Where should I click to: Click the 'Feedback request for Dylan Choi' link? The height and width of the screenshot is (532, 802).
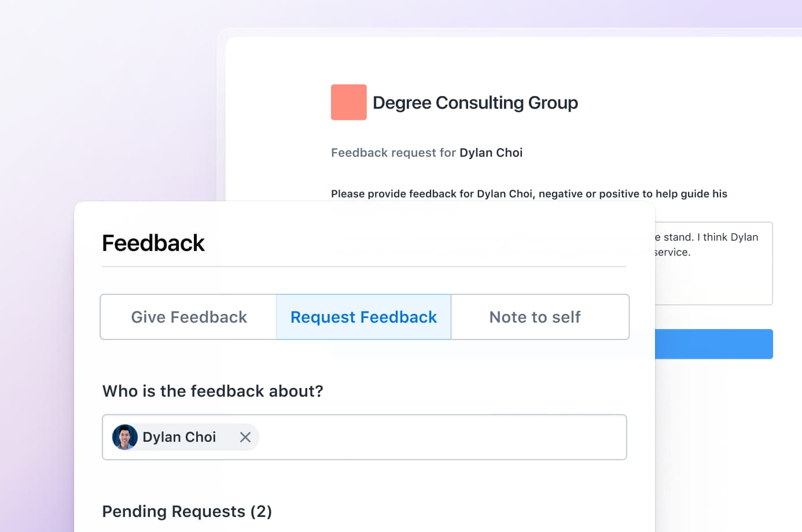pos(426,153)
